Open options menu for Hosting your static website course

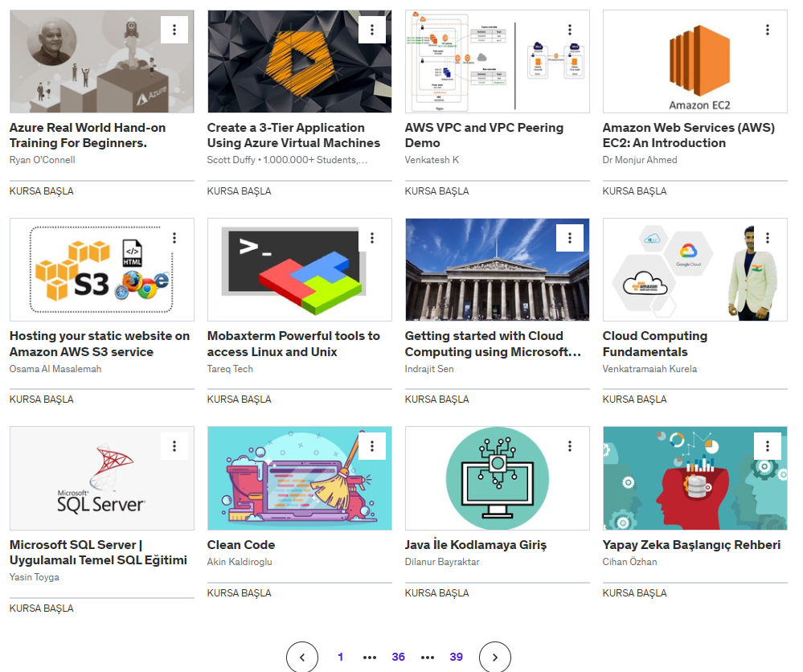coord(174,238)
